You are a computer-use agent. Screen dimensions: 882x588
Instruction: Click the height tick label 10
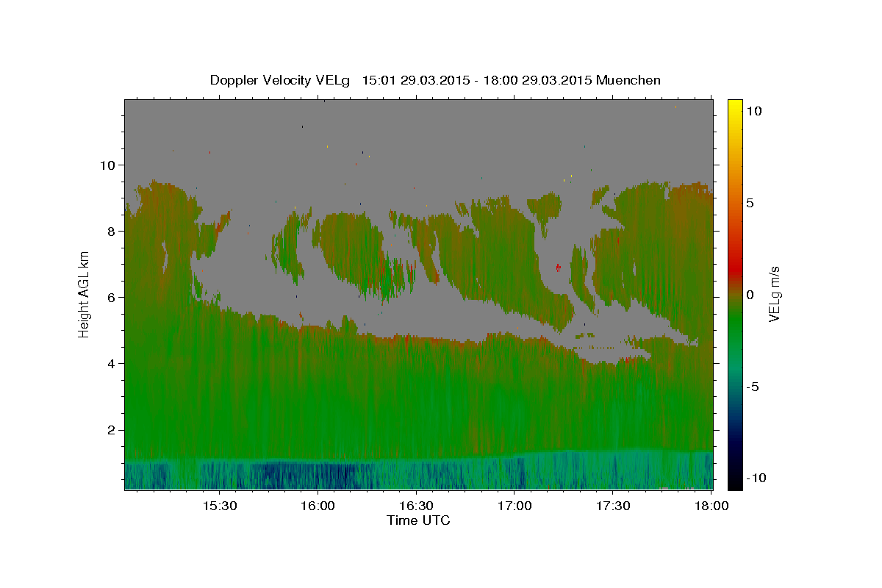click(109, 165)
